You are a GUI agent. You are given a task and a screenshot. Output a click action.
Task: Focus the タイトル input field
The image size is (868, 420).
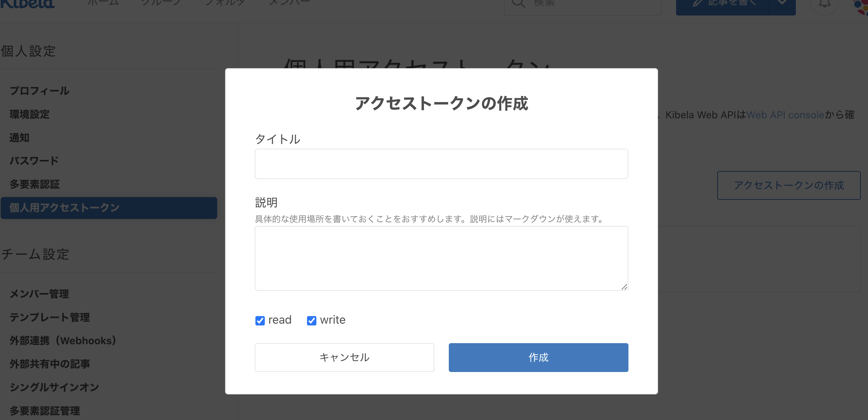(x=441, y=164)
